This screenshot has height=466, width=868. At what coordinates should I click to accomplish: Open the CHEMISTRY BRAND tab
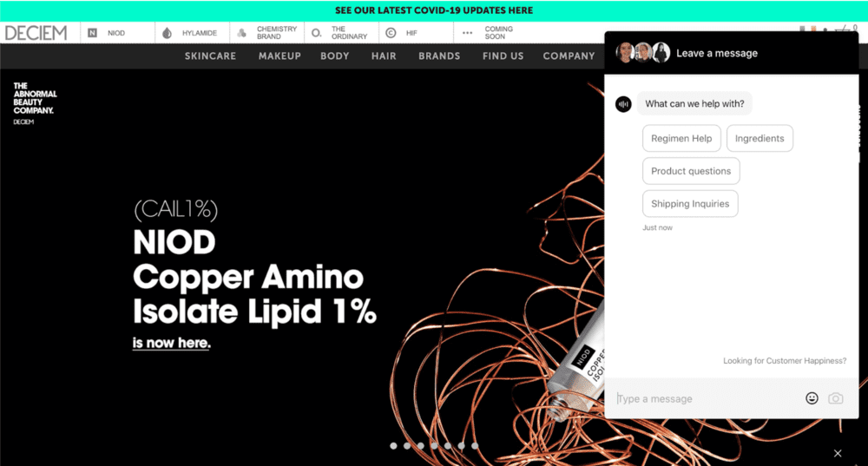pos(266,33)
